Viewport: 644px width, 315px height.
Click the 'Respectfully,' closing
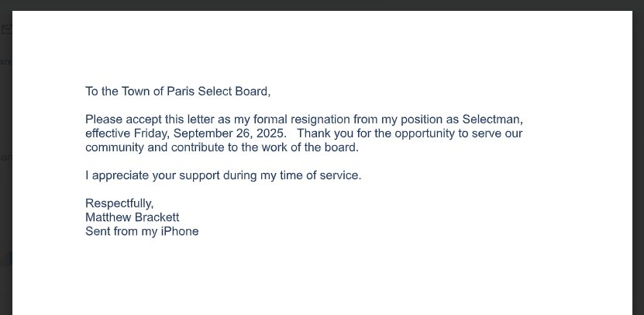pyautogui.click(x=119, y=203)
